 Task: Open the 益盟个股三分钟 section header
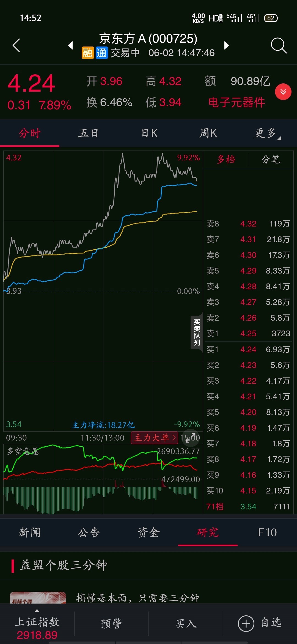(x=148, y=566)
